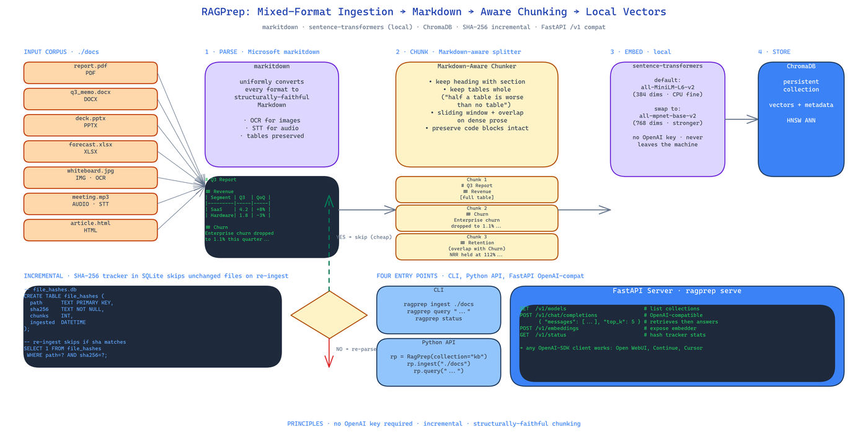Select the article.html file box
This screenshot has height=435, width=868.
coord(91,230)
